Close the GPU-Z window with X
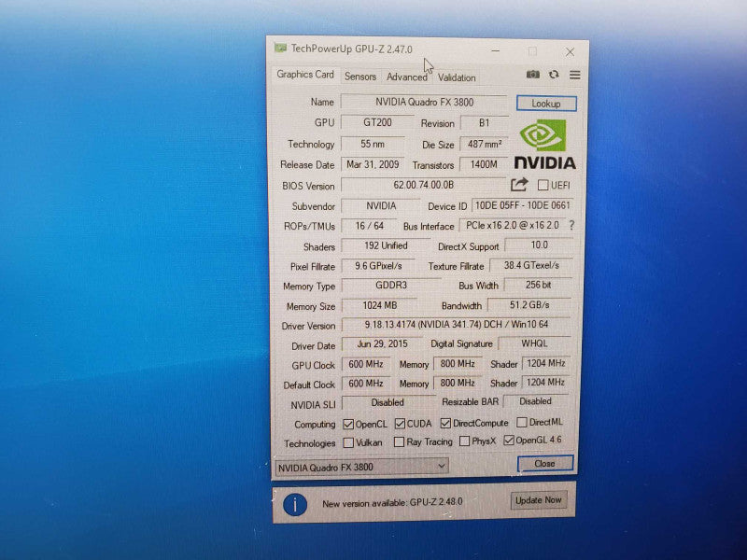Image resolution: width=747 pixels, height=560 pixels. [x=570, y=52]
